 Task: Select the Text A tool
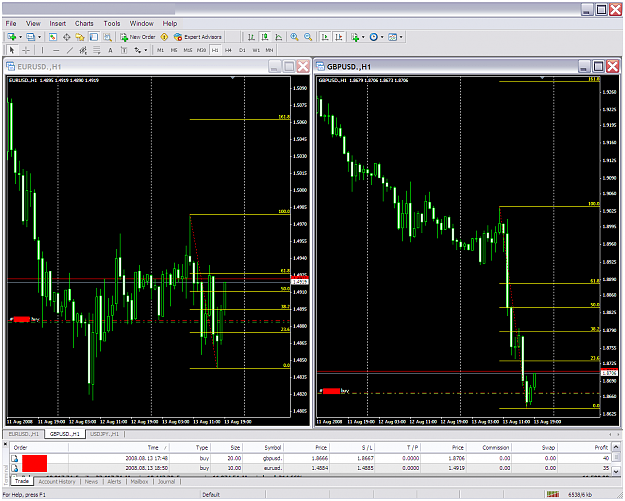(110, 50)
